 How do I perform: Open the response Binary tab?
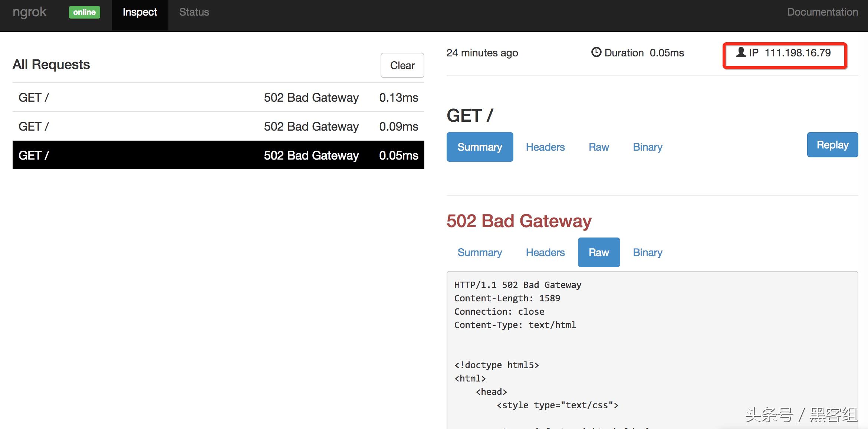coord(647,252)
